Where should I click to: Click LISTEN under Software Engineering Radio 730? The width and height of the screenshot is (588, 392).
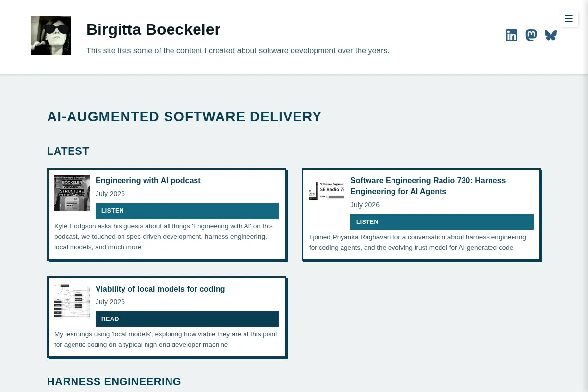pyautogui.click(x=442, y=222)
